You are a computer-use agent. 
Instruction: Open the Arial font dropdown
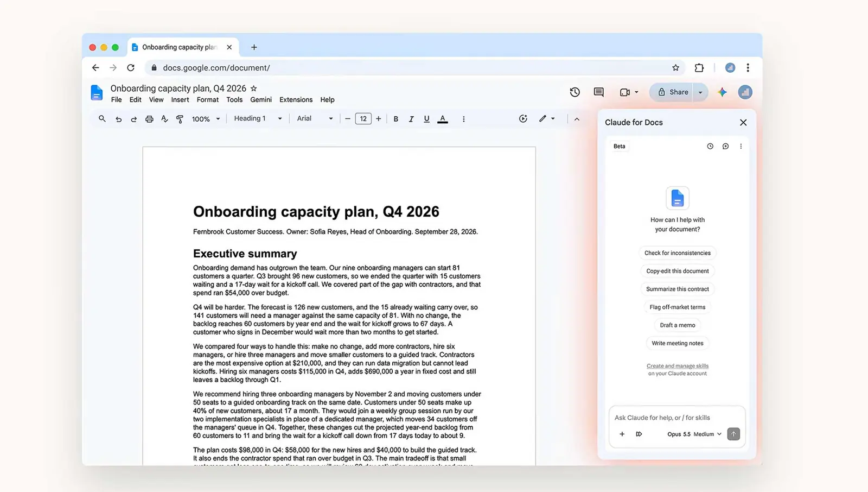click(x=315, y=118)
